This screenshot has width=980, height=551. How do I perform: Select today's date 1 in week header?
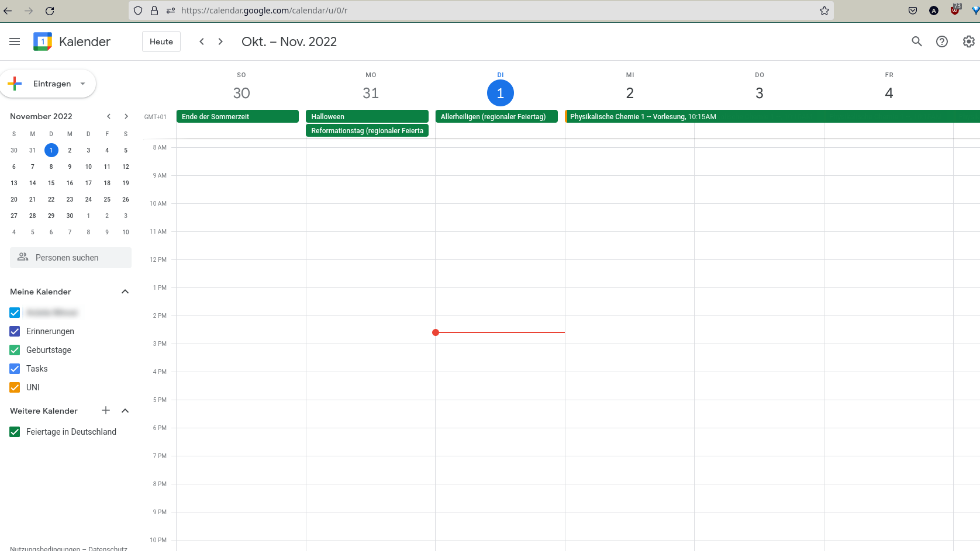(501, 93)
